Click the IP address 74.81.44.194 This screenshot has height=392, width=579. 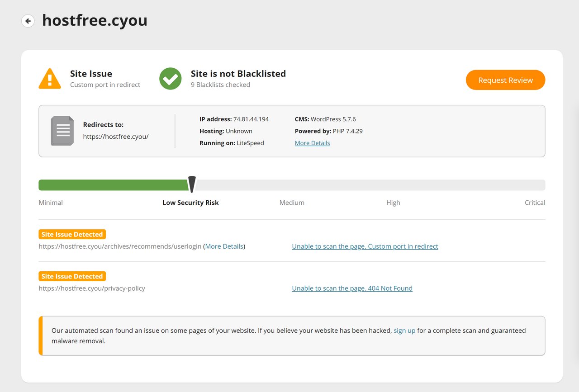[251, 119]
